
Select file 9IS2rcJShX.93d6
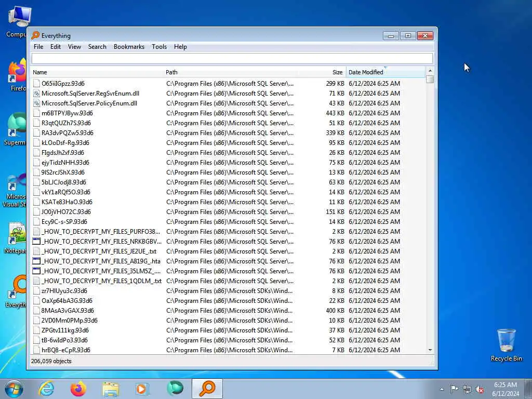coord(63,172)
